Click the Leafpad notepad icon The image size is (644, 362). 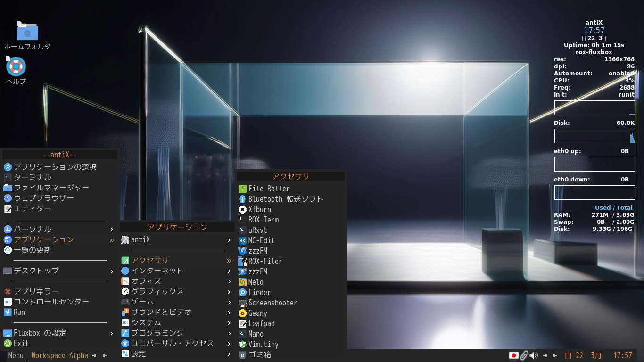click(243, 323)
